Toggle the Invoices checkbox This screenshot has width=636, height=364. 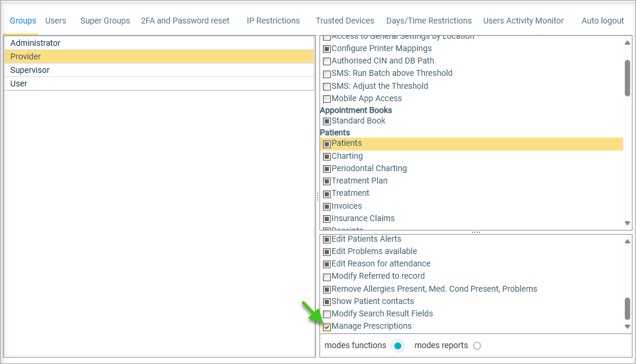click(327, 207)
